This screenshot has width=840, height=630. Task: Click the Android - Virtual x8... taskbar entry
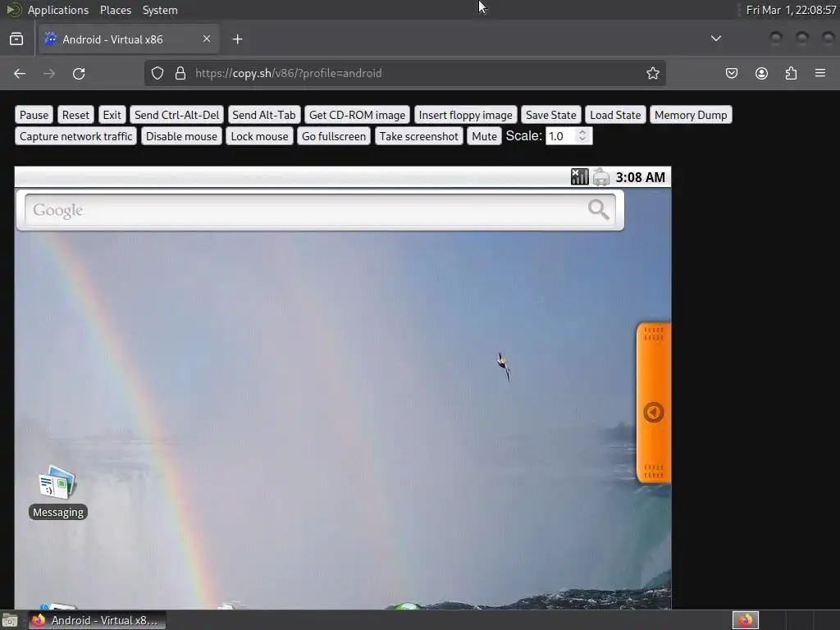[98, 620]
